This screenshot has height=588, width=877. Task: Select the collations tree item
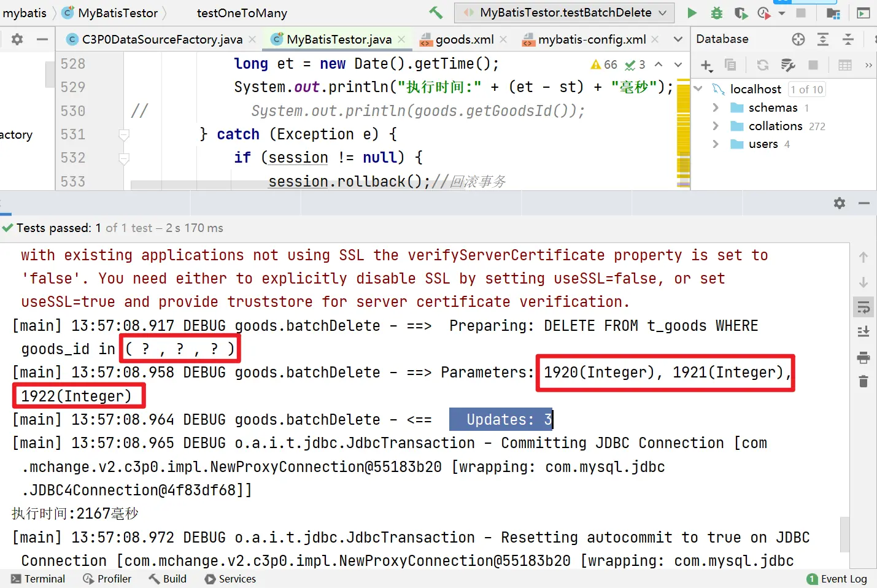coord(776,126)
